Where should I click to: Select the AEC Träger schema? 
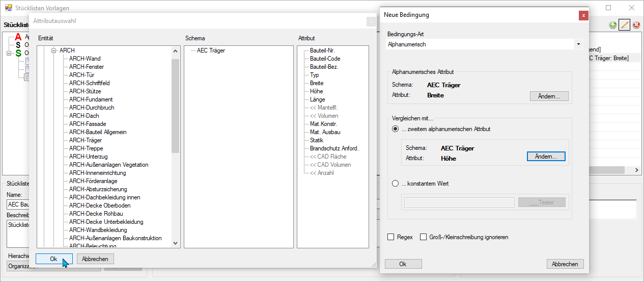211,50
